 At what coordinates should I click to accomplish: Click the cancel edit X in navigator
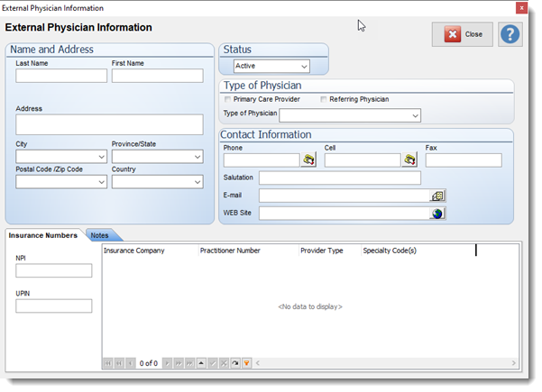pyautogui.click(x=224, y=363)
